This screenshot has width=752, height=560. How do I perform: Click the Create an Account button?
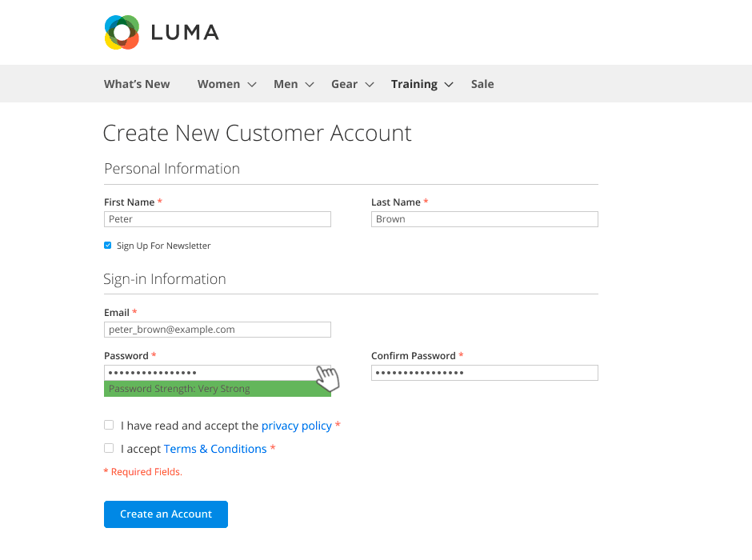coord(166,514)
